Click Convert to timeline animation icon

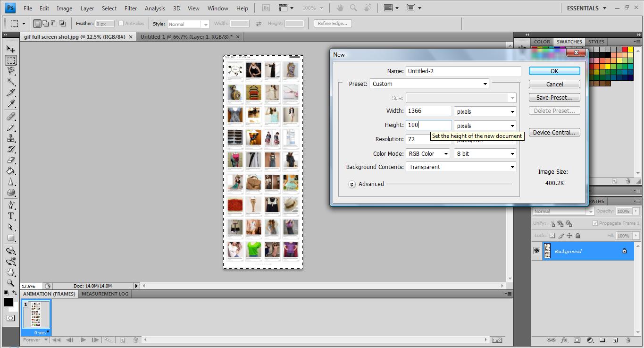coord(496,340)
